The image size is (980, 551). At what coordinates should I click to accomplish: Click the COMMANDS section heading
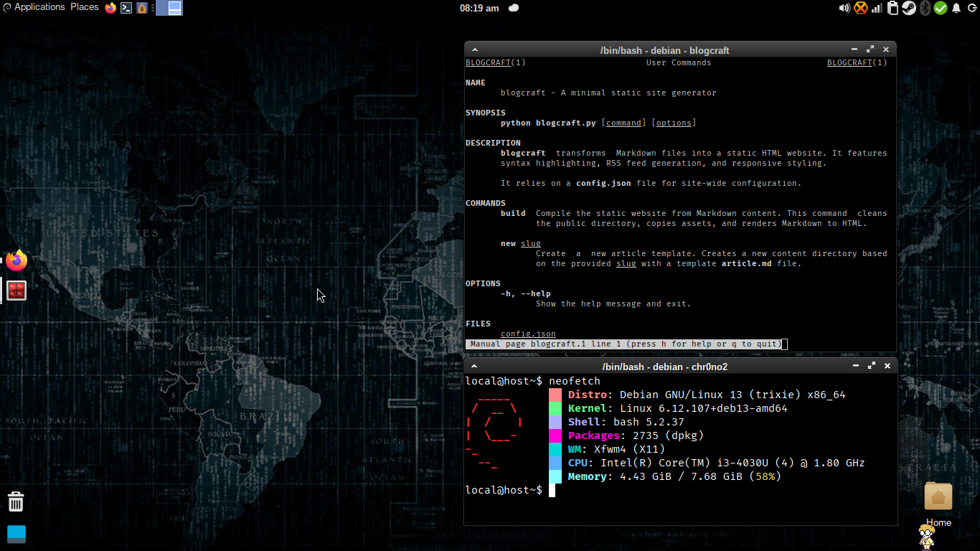point(486,203)
